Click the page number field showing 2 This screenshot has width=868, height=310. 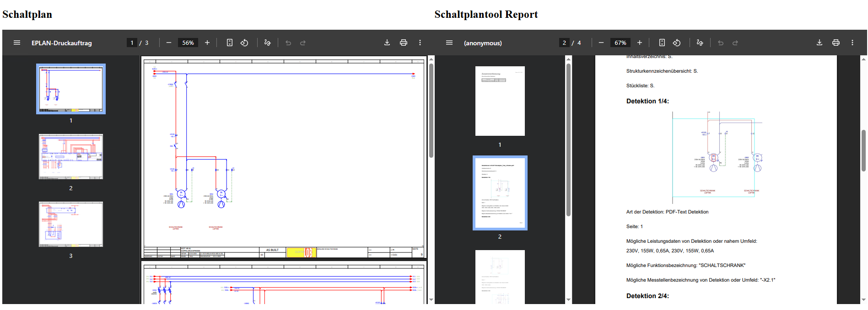coord(564,43)
